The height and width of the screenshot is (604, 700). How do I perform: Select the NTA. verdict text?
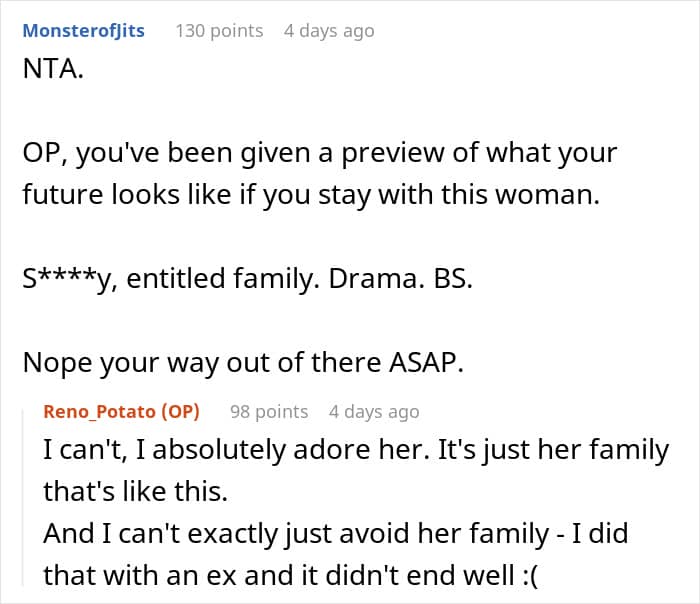pyautogui.click(x=53, y=69)
